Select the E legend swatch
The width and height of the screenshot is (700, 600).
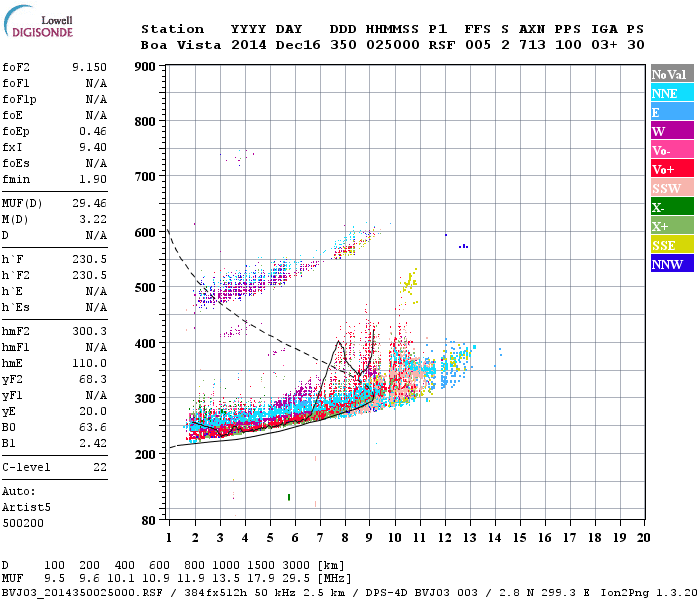click(x=672, y=112)
